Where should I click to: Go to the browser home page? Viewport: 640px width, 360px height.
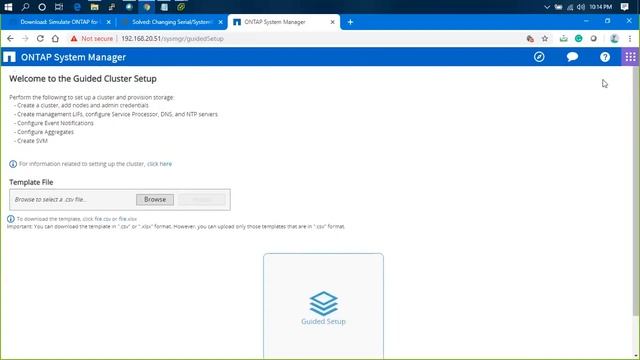[x=55, y=38]
